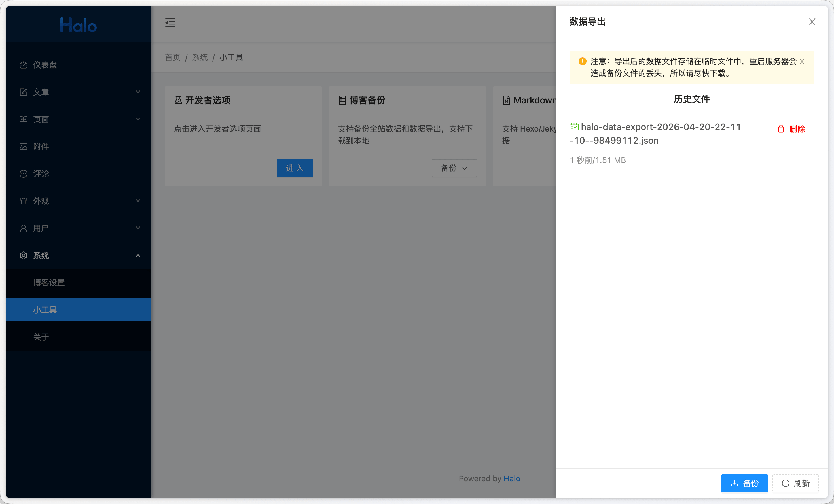Collapse the 系统 menu section
Viewport: 834px width, 504px height.
tap(138, 255)
